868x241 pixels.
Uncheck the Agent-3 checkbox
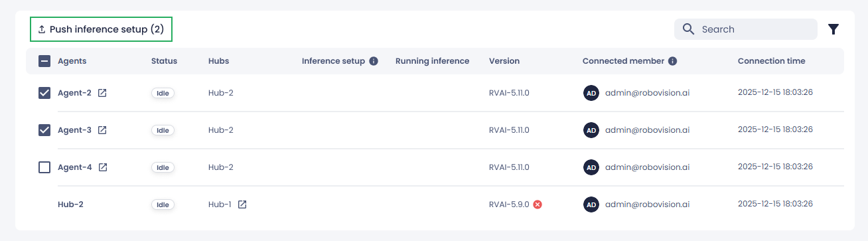click(x=44, y=130)
